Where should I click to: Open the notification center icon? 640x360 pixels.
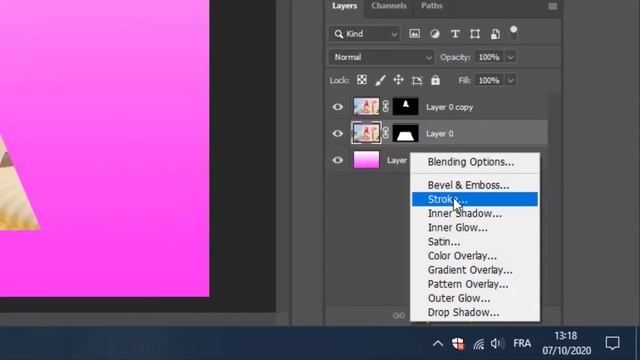pos(612,343)
